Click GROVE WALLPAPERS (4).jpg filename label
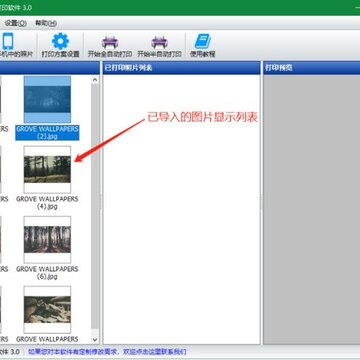 tap(47, 203)
